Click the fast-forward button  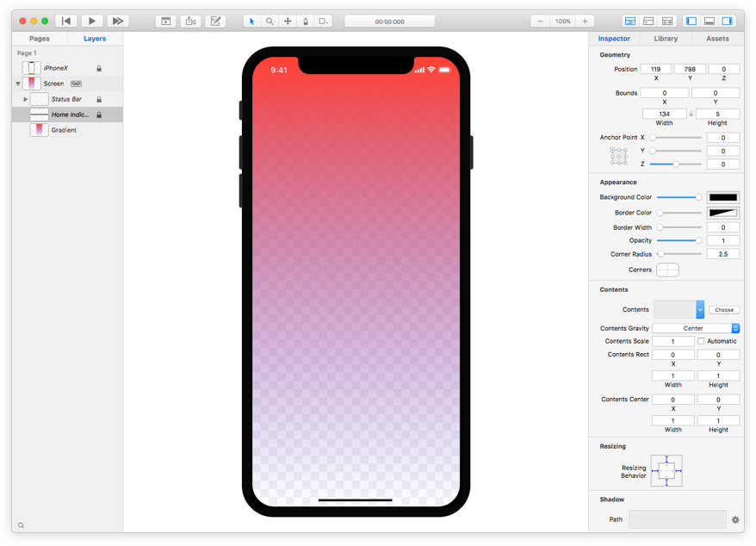point(118,21)
